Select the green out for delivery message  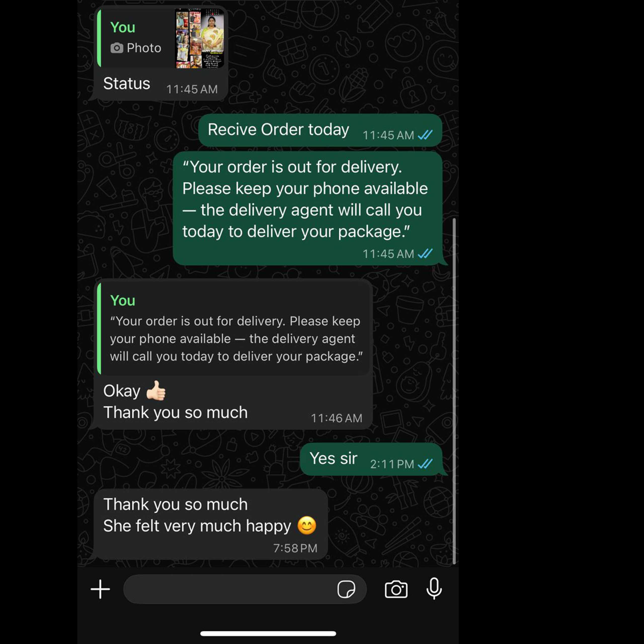click(307, 208)
